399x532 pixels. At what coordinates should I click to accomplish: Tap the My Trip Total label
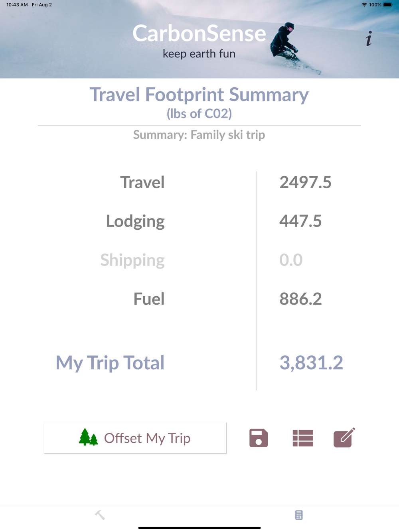(x=110, y=363)
